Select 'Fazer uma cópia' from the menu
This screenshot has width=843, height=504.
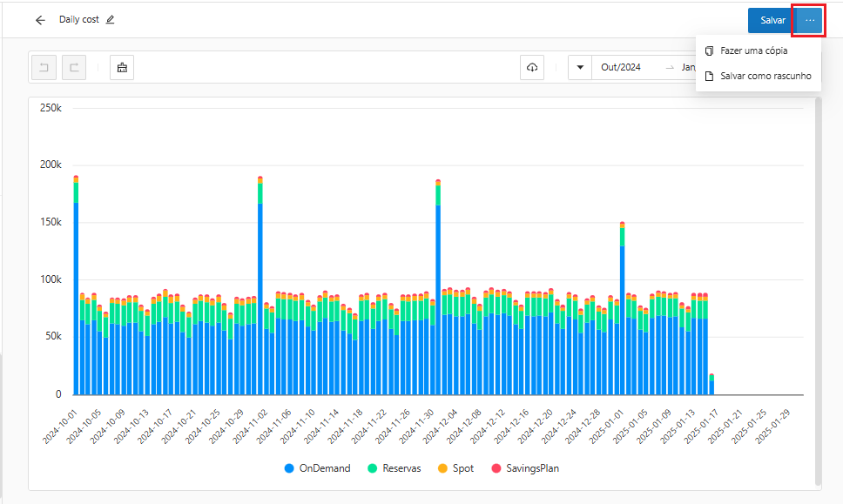tap(753, 50)
